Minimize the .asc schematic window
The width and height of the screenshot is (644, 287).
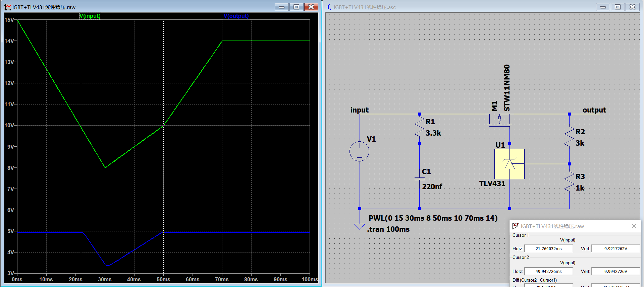click(603, 7)
